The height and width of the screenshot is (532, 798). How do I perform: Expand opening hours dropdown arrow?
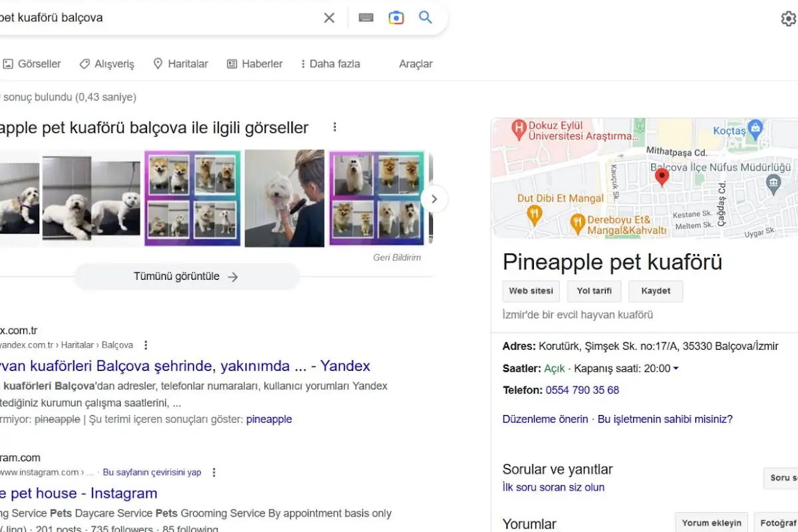pos(676,368)
